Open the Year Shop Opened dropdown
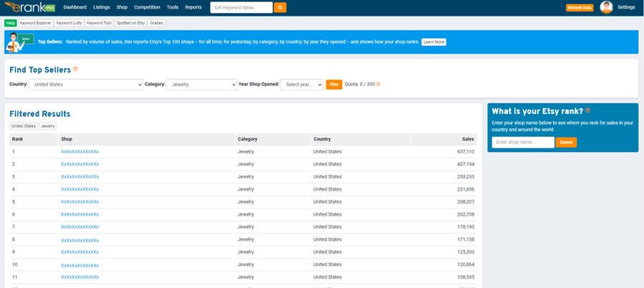Image resolution: width=644 pixels, height=288 pixels. (x=302, y=85)
